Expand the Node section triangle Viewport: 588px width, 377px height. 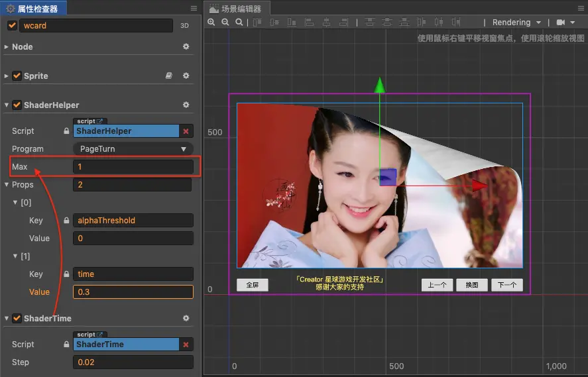click(x=7, y=47)
